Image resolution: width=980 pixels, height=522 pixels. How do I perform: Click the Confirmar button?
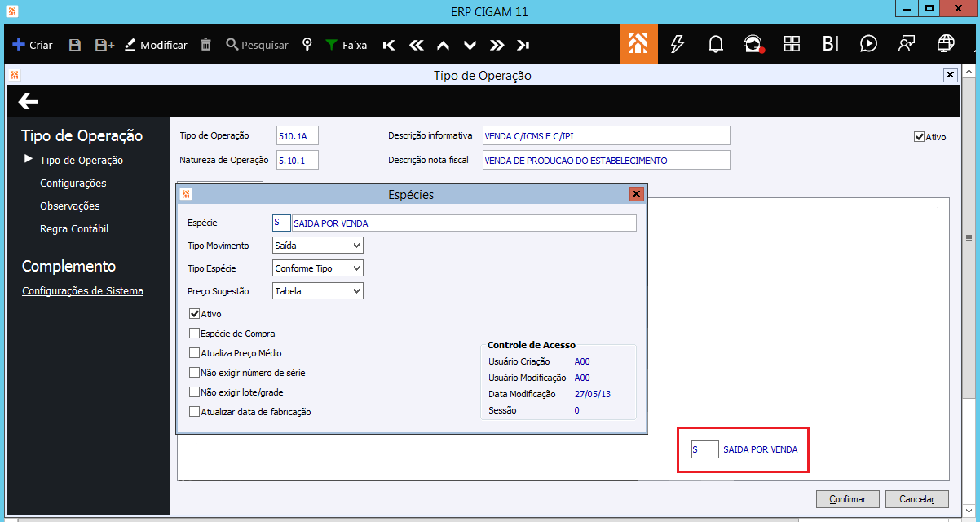(x=847, y=498)
